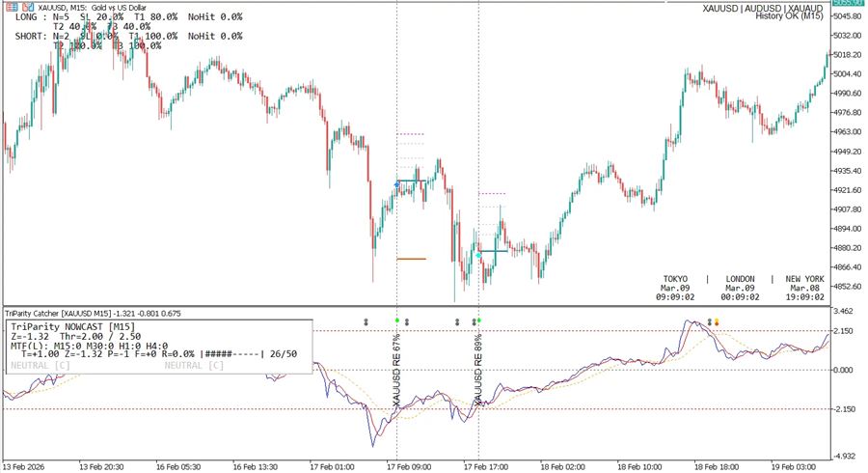Click the MTF(L): M15:0 M30:0 H1:0 H4:0 line
Viewport: 868px width, 473px height.
pos(89,346)
